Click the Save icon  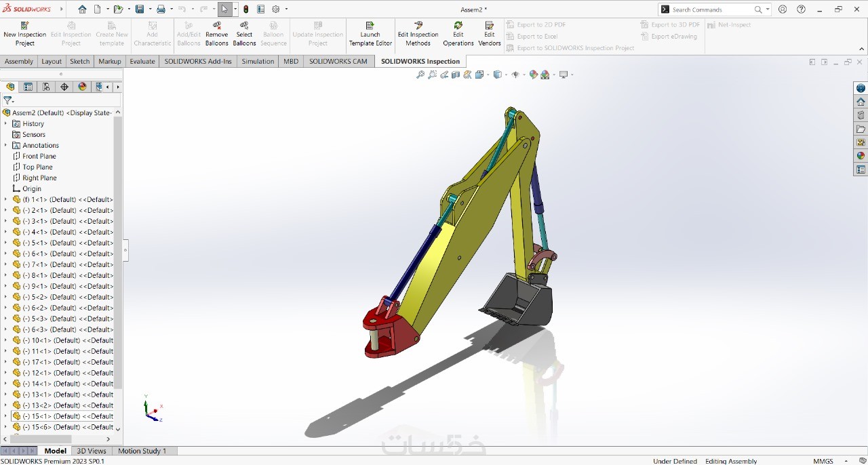point(139,9)
